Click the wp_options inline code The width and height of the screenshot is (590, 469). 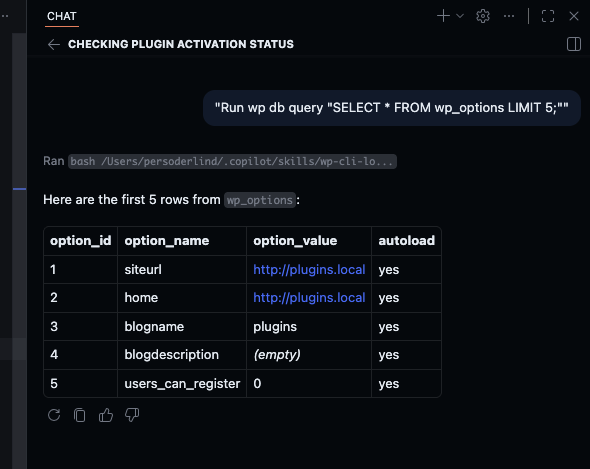(x=260, y=200)
